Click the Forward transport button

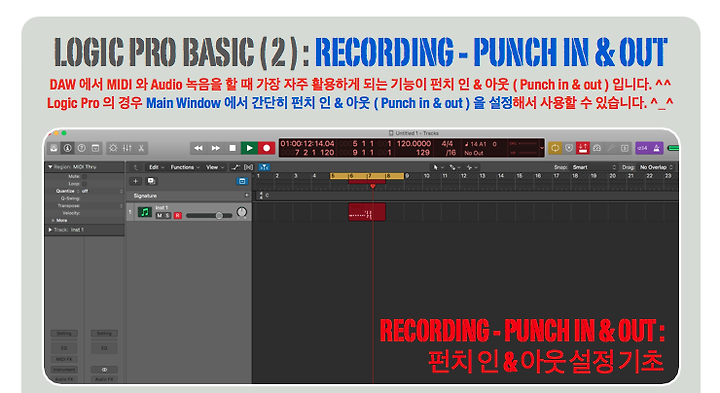(215, 148)
